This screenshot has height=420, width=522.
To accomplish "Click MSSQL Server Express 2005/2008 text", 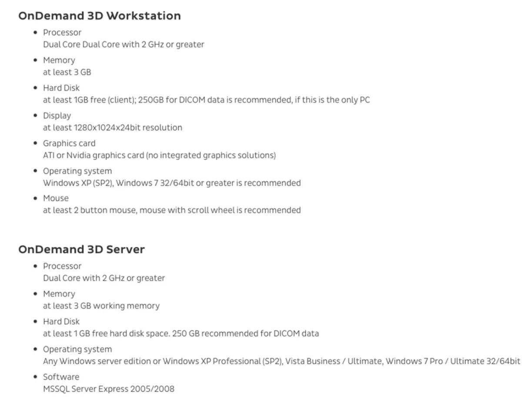I will [x=108, y=389].
